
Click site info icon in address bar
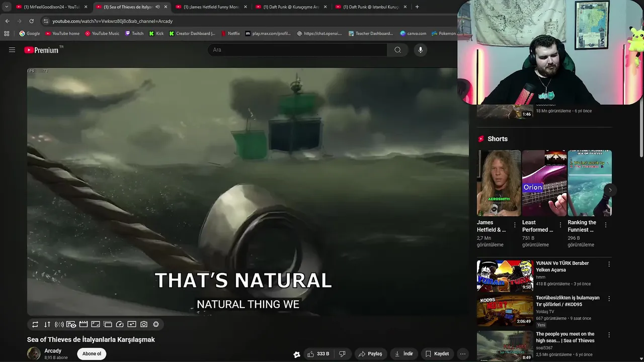[x=46, y=21]
